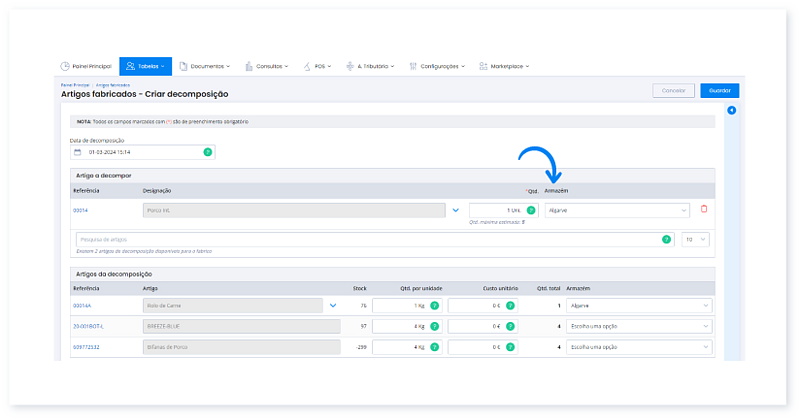
Task: Click help icon for Bifanas de Porco quantity
Action: [x=435, y=347]
